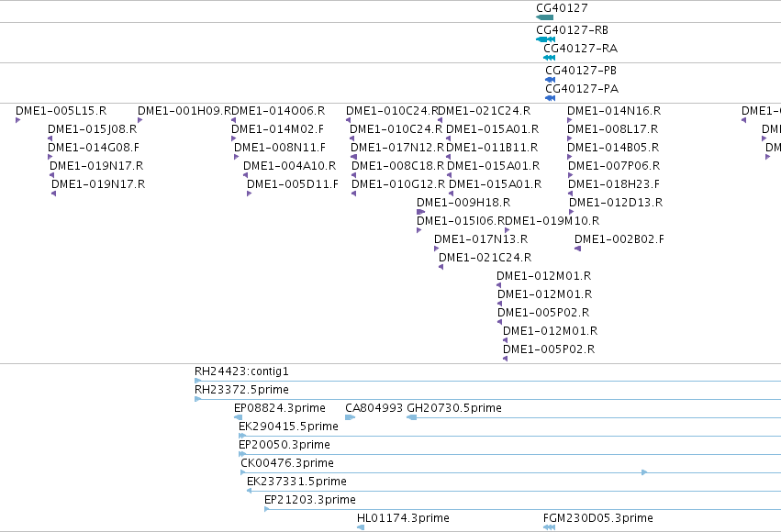Open the DME1-019M10.R label
This screenshot has width=781, height=532.
pyautogui.click(x=552, y=221)
